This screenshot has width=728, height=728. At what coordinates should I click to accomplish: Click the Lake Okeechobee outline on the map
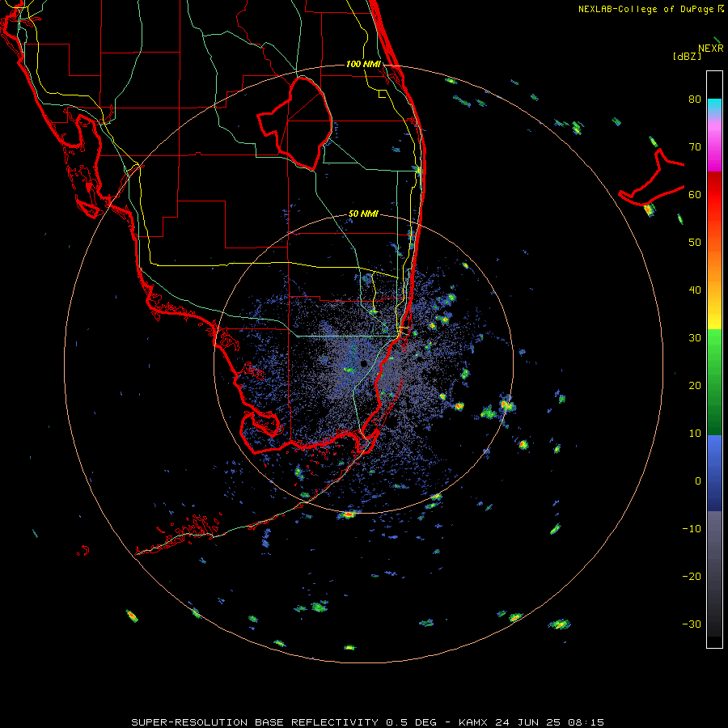294,123
